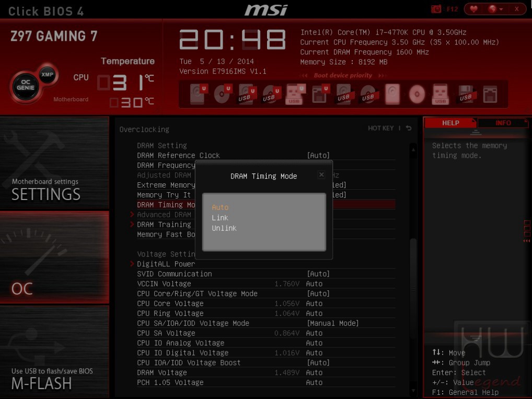This screenshot has height=399, width=532.
Task: Select the legacy CD/DVD boot device
Action: (417, 94)
